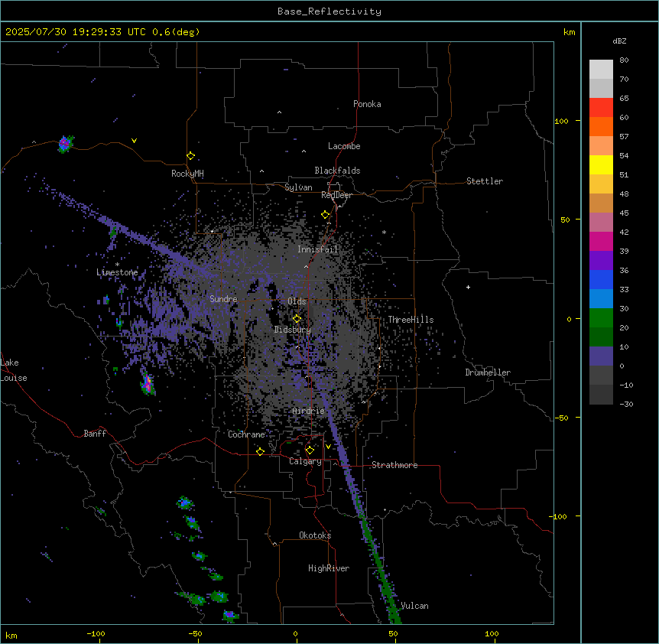Image resolution: width=659 pixels, height=644 pixels.
Task: Click the yellow diamond marker near RockyMH
Action: pyautogui.click(x=190, y=156)
